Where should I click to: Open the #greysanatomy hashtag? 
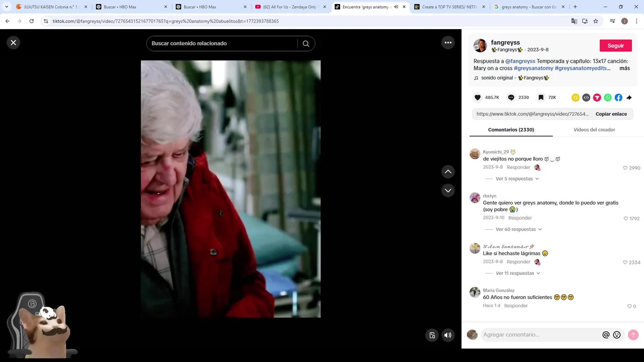533,68
